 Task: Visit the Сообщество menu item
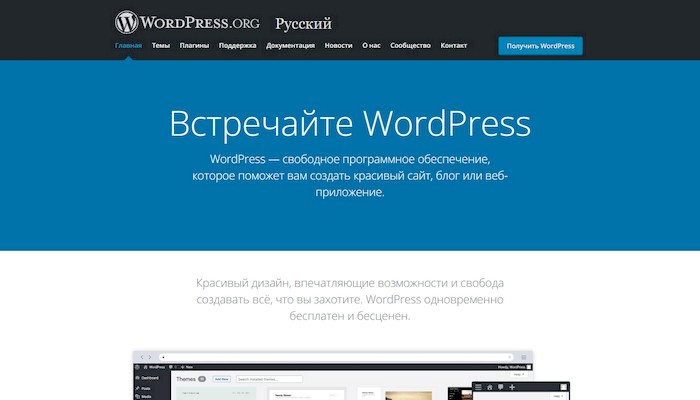pos(410,45)
